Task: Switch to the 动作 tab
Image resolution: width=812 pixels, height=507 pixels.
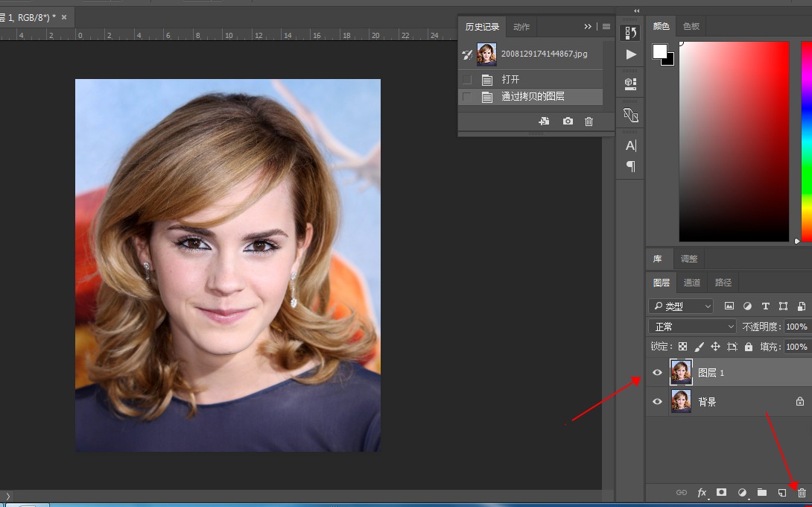Action: click(x=521, y=27)
